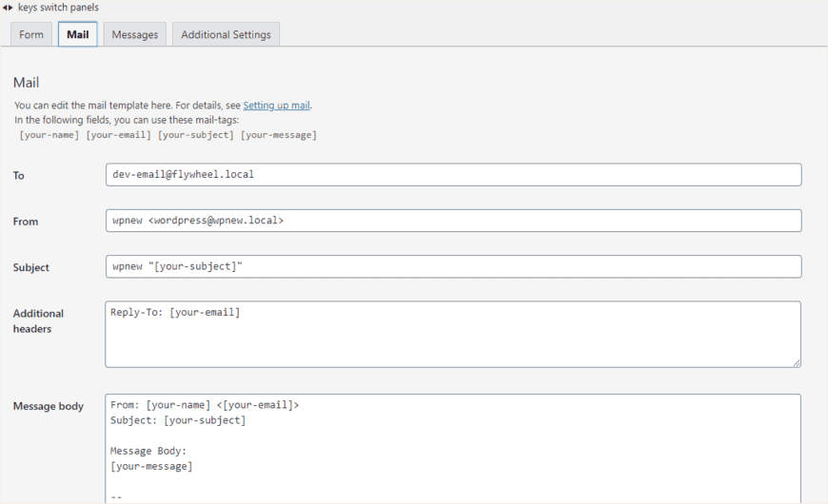
Task: Click the From address input field
Action: coord(454,221)
